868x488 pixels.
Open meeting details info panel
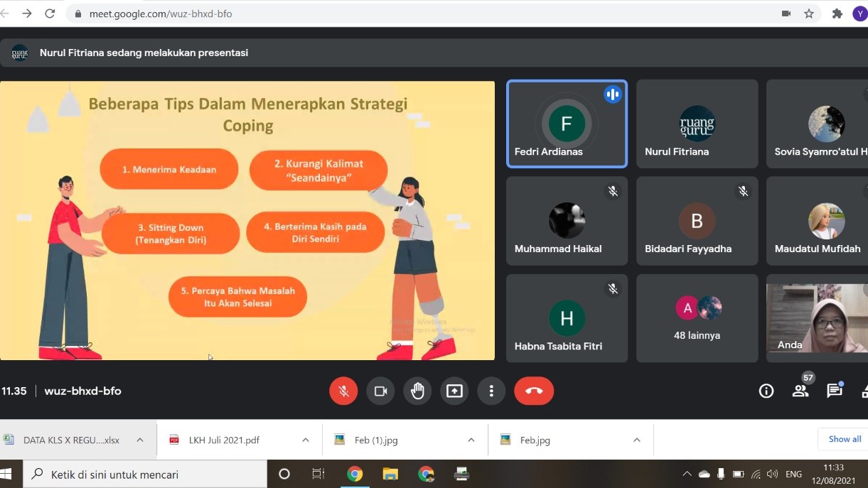pos(766,391)
